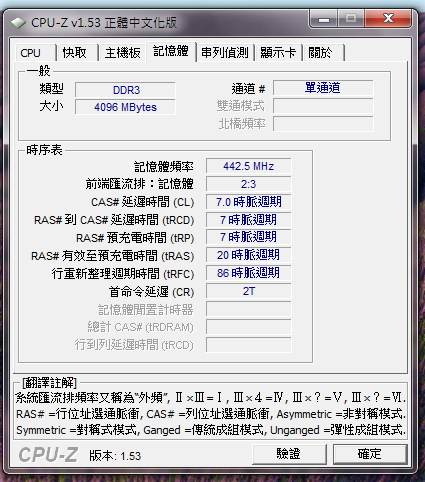Open the 顯示卡 tab

tap(278, 53)
